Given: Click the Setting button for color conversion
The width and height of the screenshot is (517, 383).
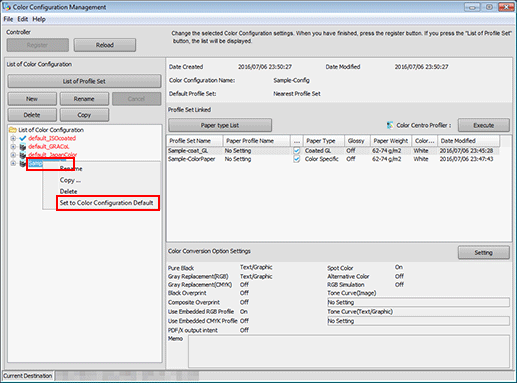Looking at the screenshot, I should pyautogui.click(x=484, y=253).
